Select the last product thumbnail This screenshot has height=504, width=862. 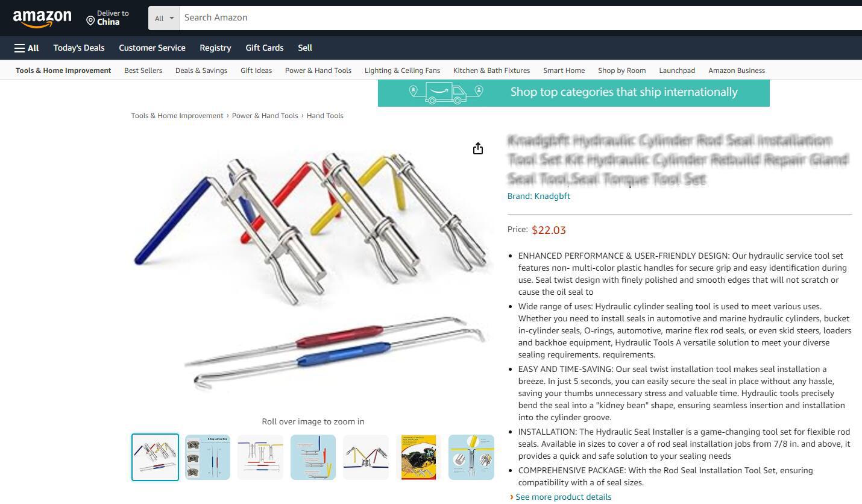(471, 457)
